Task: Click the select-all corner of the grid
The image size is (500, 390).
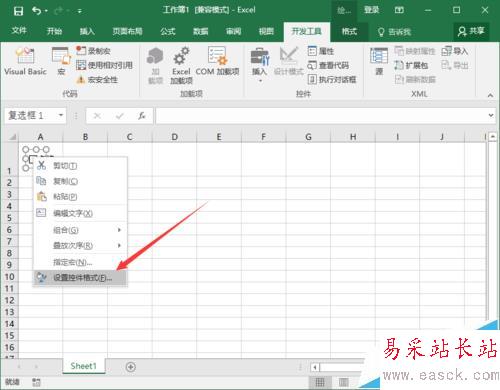Action: (12, 137)
